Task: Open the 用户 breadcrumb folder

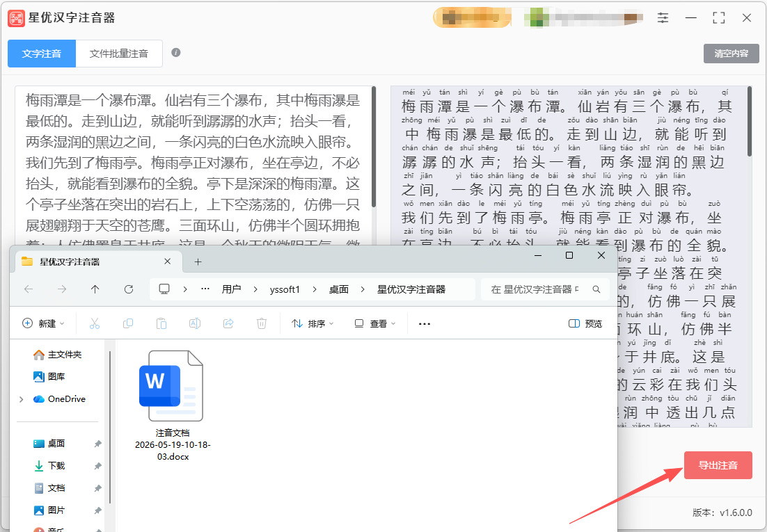Action: [231, 289]
